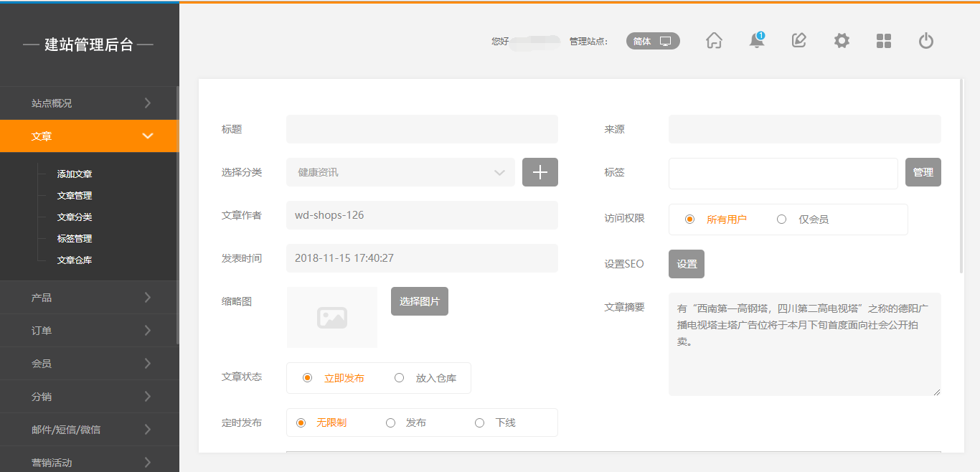Screen dimensions: 980x472
Task: Click the 选择图片 button
Action: (x=419, y=301)
